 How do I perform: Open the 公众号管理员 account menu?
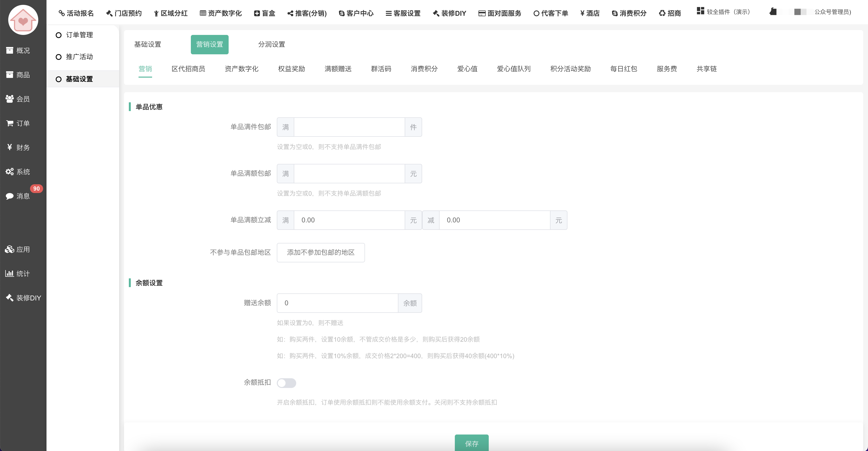click(832, 12)
